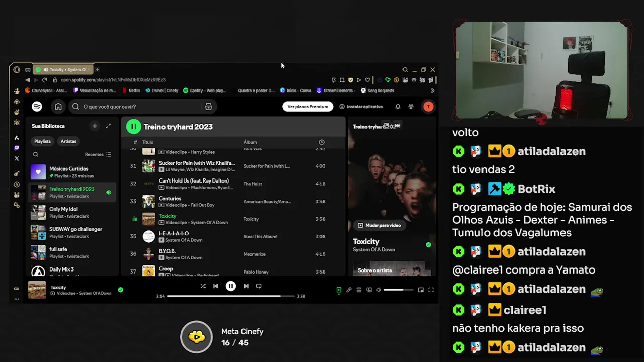Open Painel | Cinefy bookmark
644x362 pixels.
click(x=162, y=90)
